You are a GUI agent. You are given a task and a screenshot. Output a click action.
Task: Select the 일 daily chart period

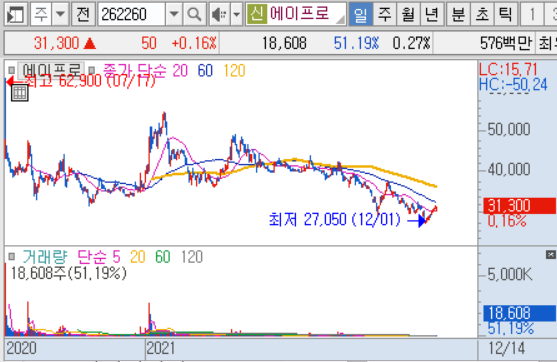coord(361,15)
